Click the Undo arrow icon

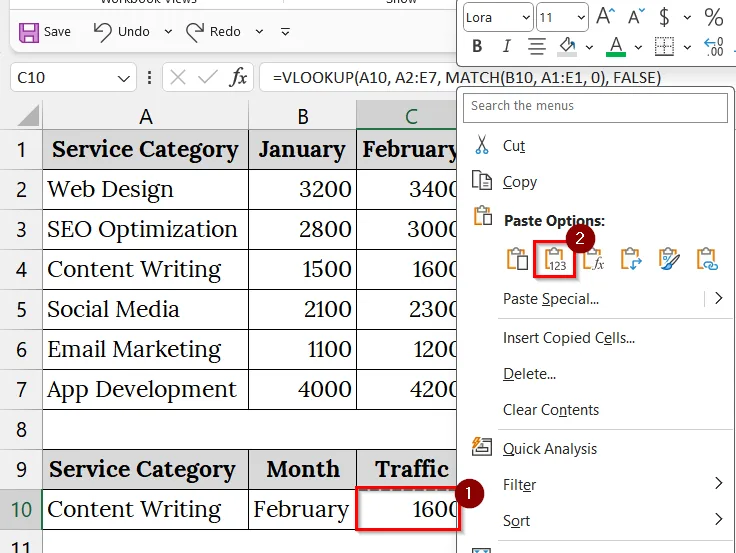(102, 32)
